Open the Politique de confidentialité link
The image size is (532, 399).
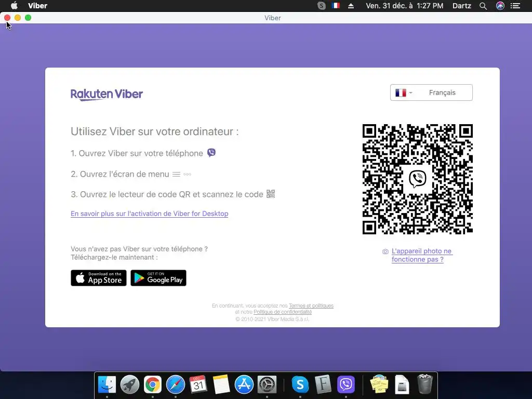283,312
